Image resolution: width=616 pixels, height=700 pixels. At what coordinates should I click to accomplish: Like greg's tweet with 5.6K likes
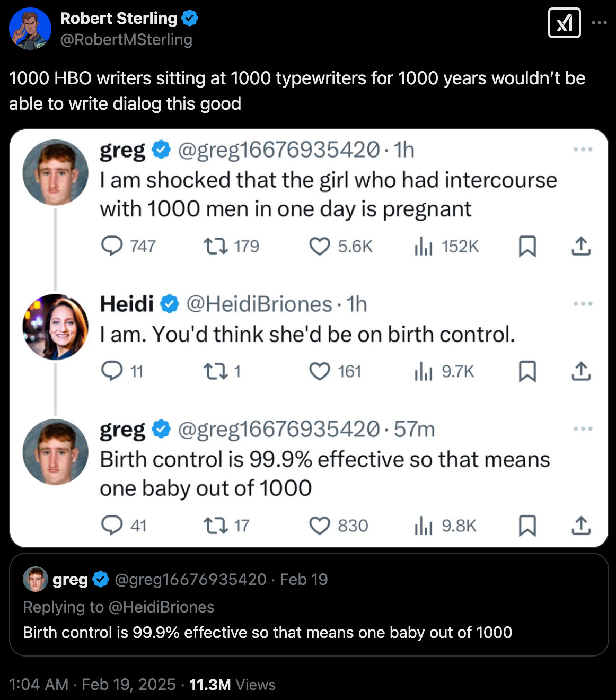point(320,246)
